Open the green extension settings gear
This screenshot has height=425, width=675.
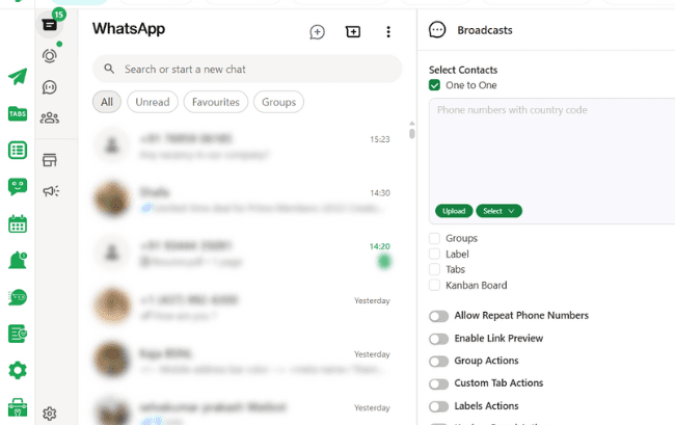click(18, 370)
